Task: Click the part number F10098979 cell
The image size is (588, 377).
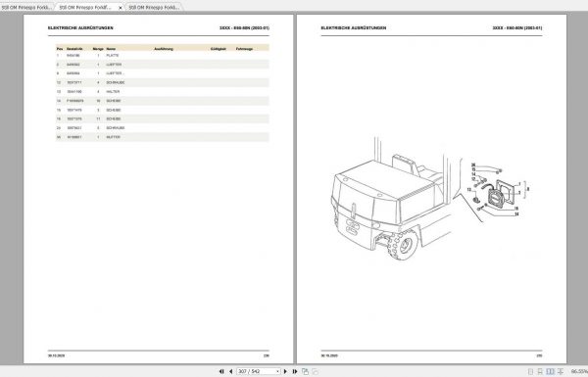Action: (x=75, y=101)
